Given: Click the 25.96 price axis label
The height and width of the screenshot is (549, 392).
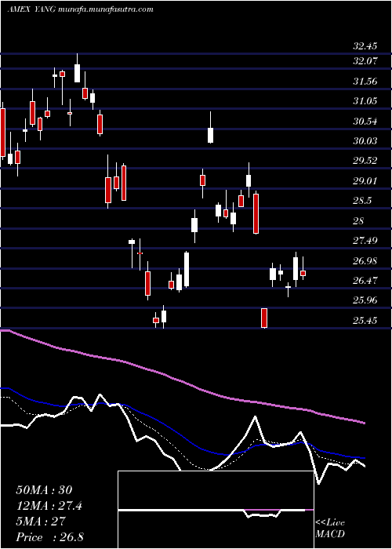Looking at the screenshot, I should tap(365, 300).
